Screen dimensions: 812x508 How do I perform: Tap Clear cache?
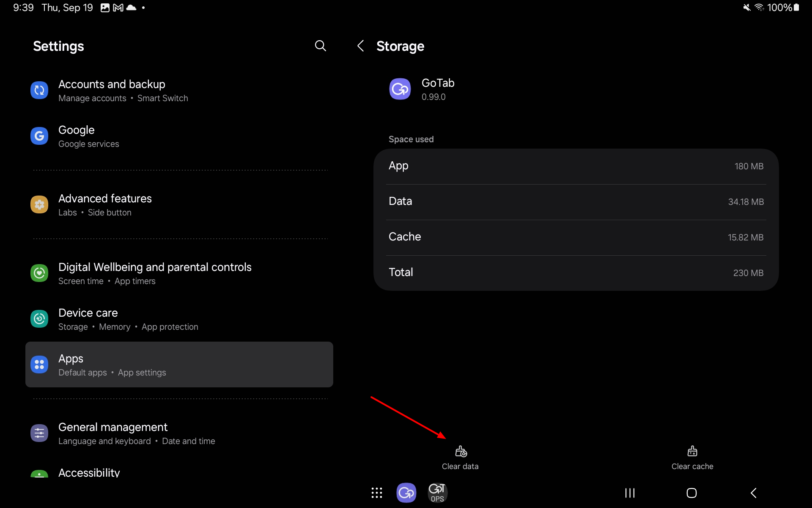[x=692, y=457]
